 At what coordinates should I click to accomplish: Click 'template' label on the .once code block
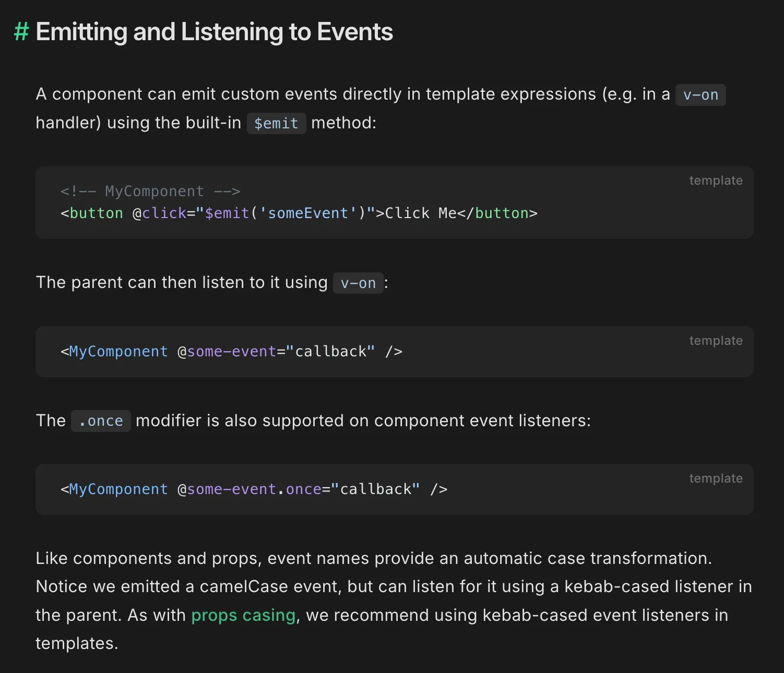click(716, 478)
